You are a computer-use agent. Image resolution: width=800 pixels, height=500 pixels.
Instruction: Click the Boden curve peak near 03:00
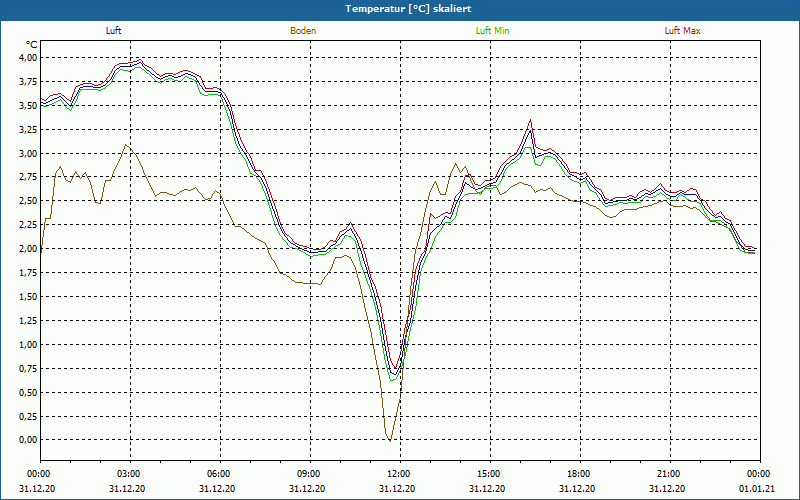[x=126, y=145]
